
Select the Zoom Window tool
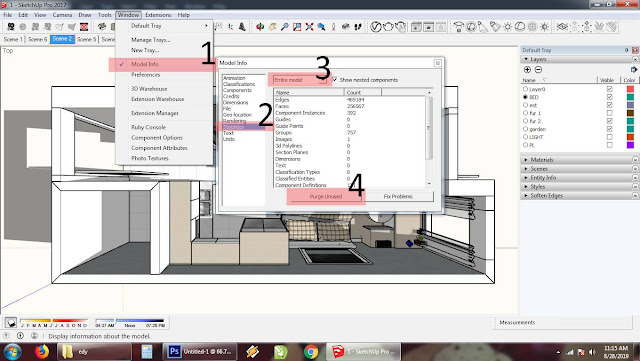297,27
